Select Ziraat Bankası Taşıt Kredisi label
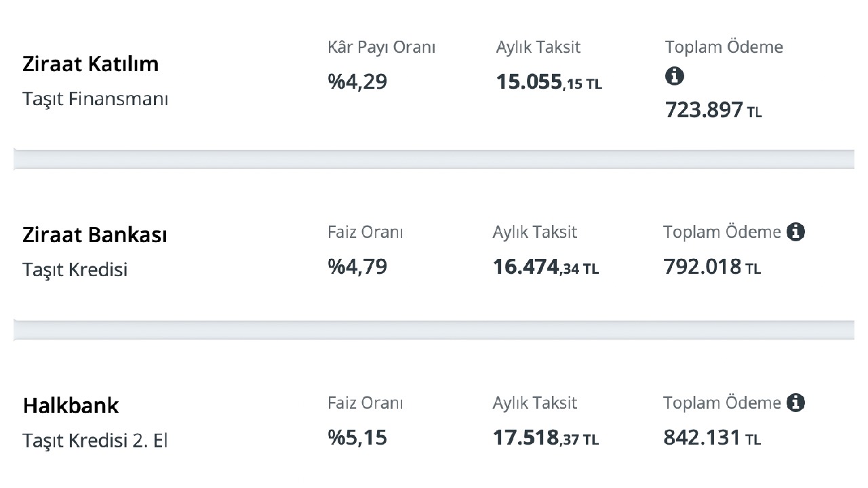This screenshot has width=868, height=488. pyautogui.click(x=75, y=270)
